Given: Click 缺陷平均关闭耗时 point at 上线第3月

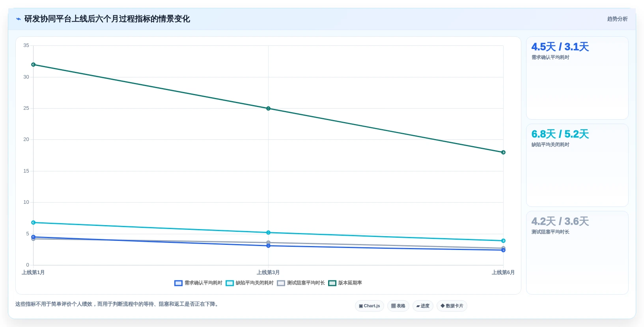Looking at the screenshot, I should (x=268, y=233).
